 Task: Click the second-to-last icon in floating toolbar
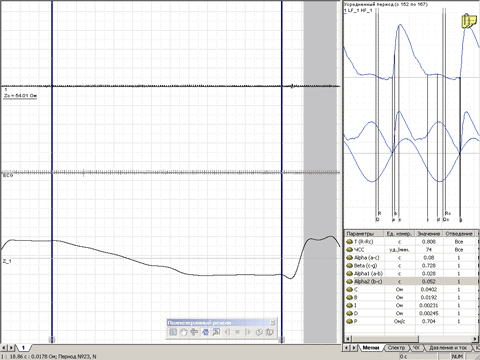point(259,332)
